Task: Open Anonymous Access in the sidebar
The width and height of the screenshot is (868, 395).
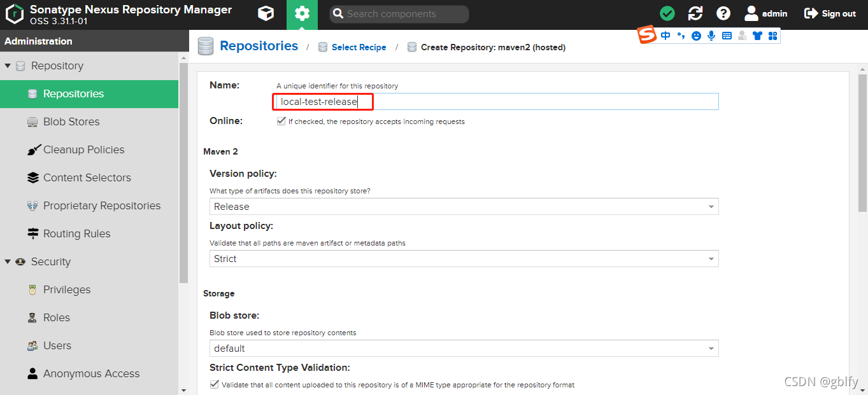Action: pyautogui.click(x=89, y=373)
